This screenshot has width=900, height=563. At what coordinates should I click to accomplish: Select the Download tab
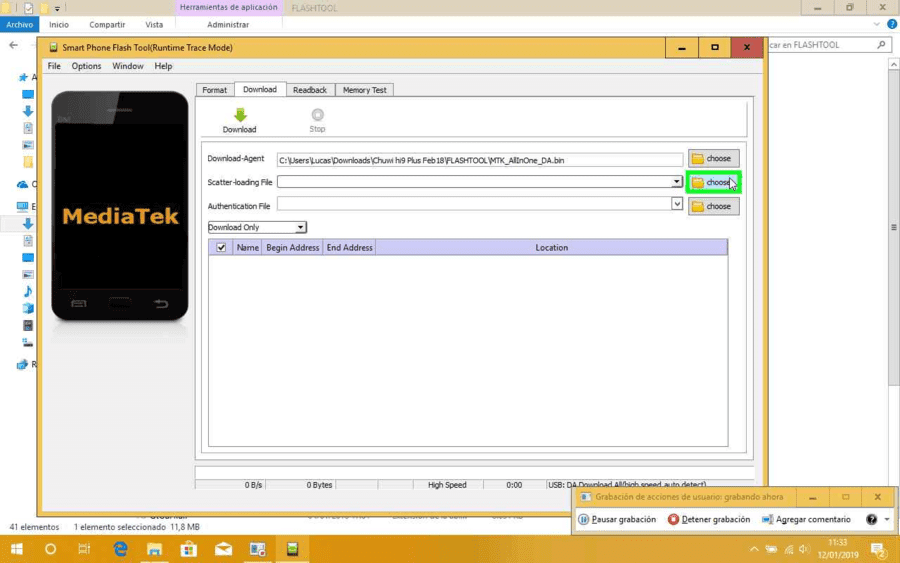pyautogui.click(x=259, y=90)
